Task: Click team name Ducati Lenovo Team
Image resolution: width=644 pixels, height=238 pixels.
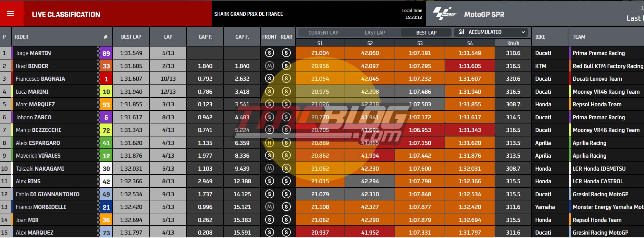Action: coord(597,79)
